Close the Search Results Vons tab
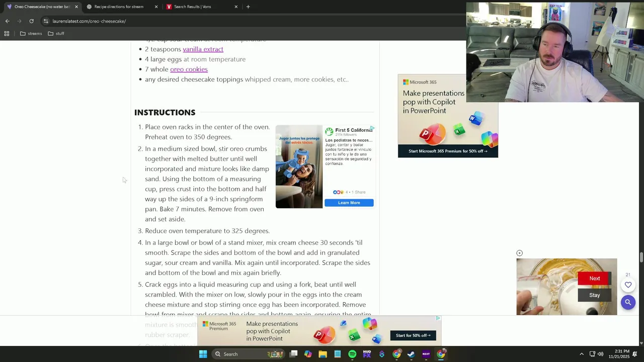The height and width of the screenshot is (362, 644). [x=236, y=7]
